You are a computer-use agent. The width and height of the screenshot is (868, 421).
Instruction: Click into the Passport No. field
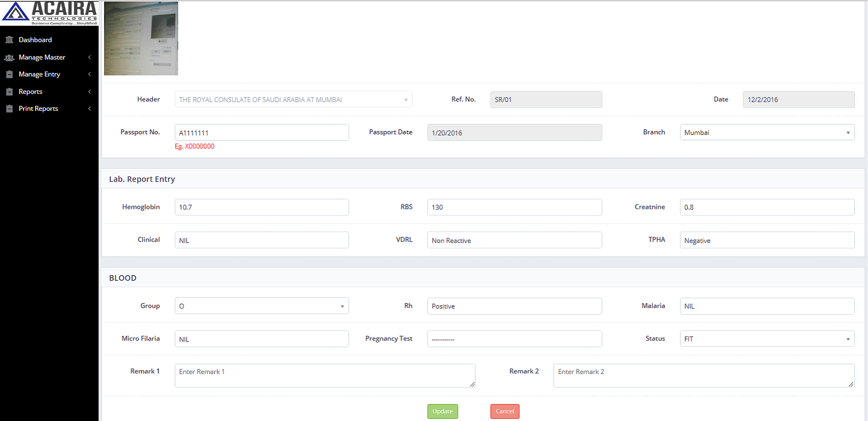[x=261, y=133]
